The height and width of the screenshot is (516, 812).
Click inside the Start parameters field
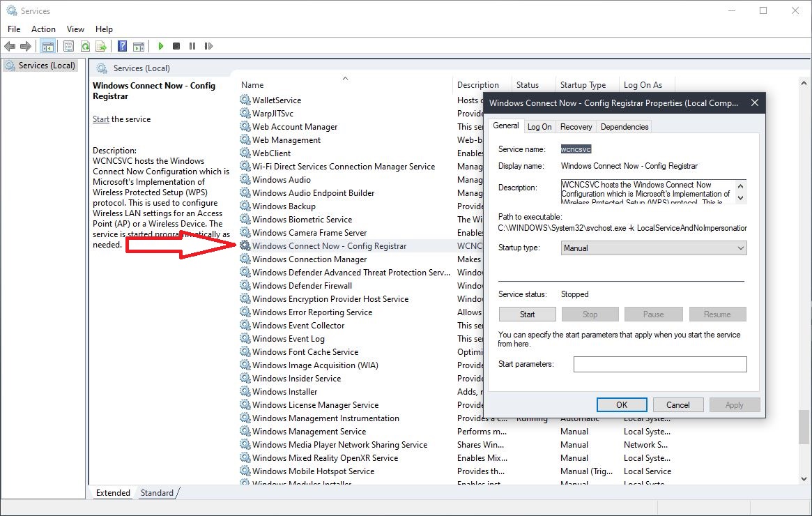659,364
